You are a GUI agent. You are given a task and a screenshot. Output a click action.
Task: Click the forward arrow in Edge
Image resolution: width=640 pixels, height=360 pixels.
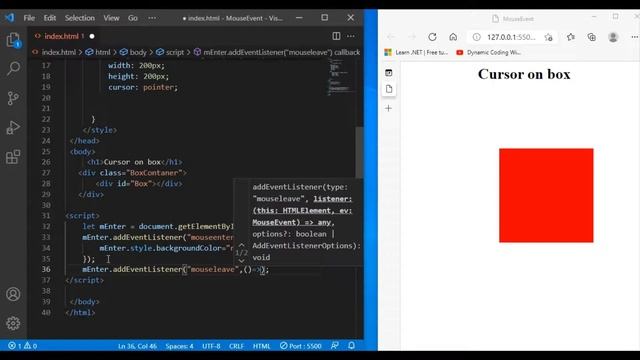(412, 37)
